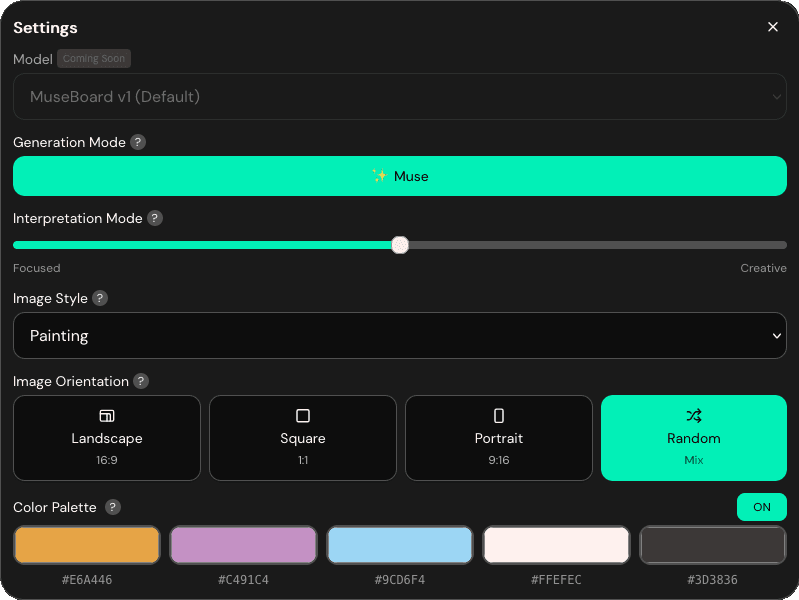Select the Random Mix orientation option
The image size is (799, 600).
tap(694, 437)
